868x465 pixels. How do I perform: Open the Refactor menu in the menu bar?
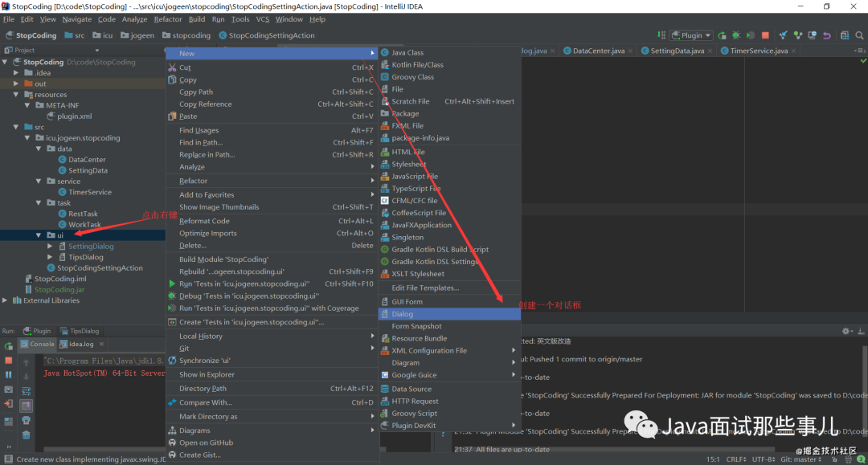click(168, 19)
